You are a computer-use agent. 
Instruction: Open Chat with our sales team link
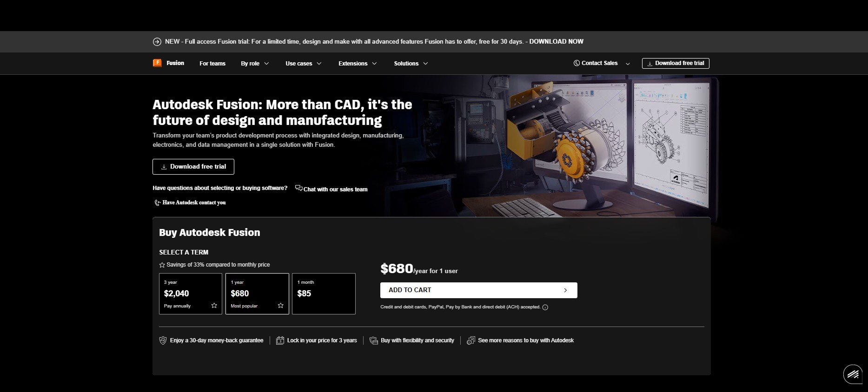tap(335, 189)
